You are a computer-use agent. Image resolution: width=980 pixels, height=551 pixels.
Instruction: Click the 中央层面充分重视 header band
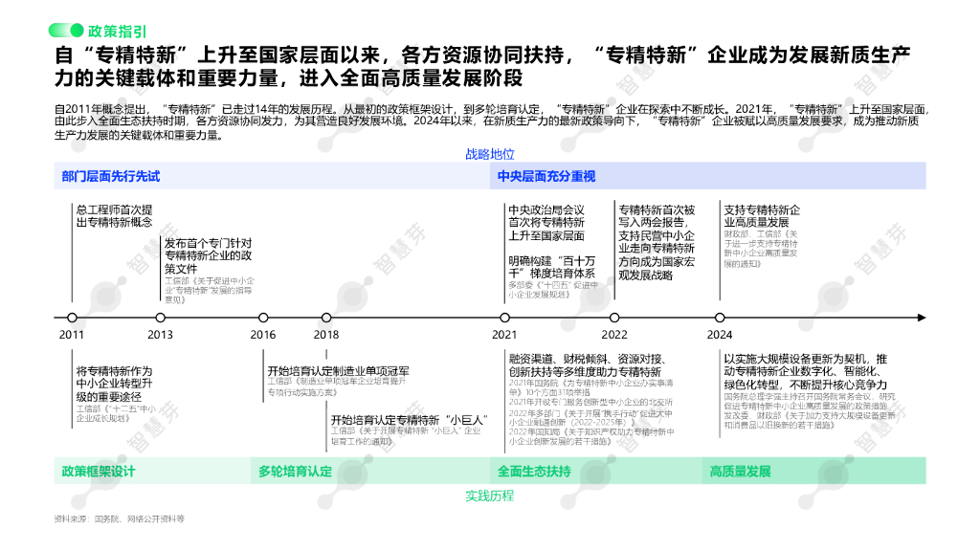[708, 176]
